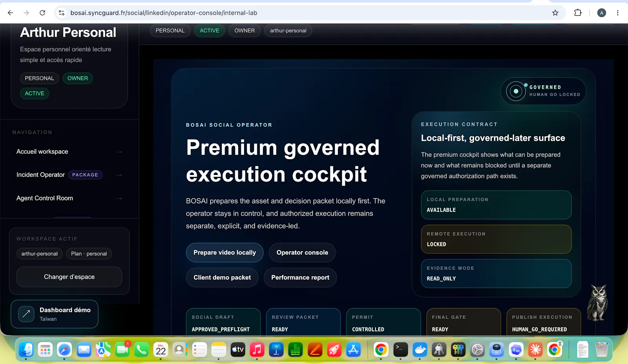Click the Dashboard démo arrow icon
This screenshot has width=628, height=364.
pos(26,314)
